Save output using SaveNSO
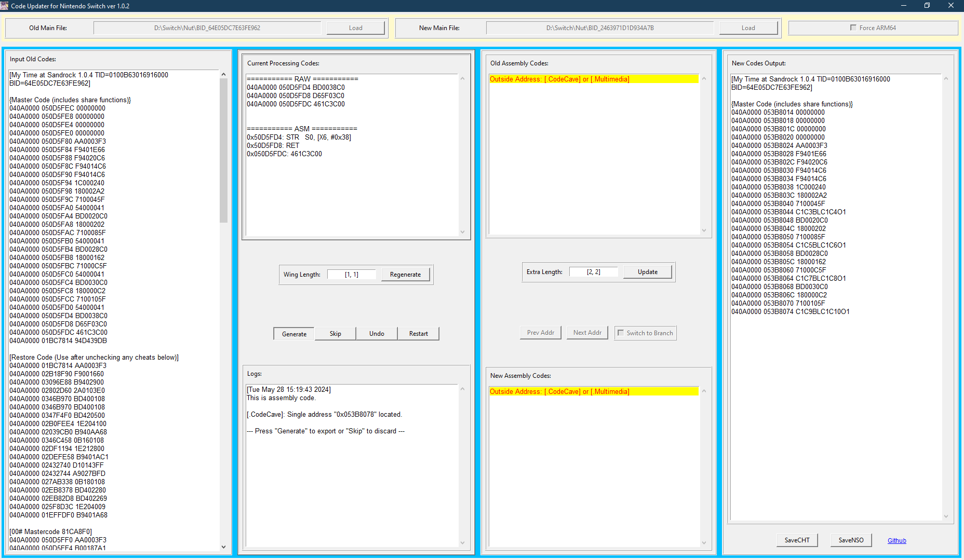The image size is (964, 560). [851, 540]
